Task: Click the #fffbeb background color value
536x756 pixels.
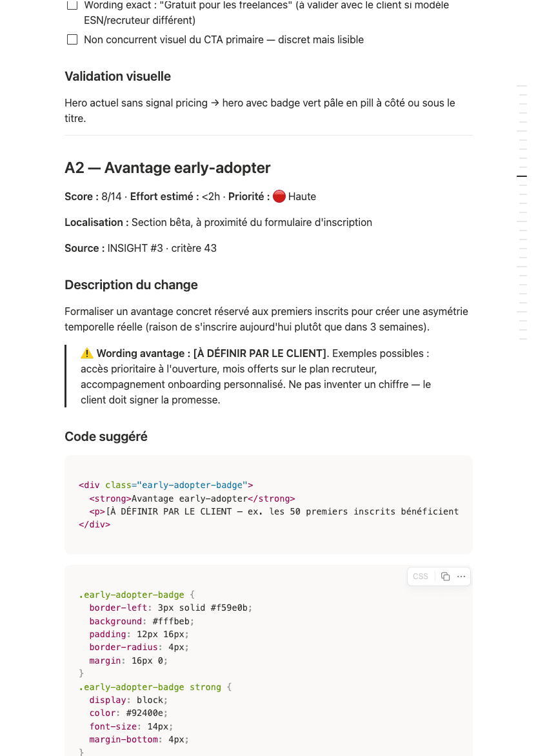Action: coord(171,621)
